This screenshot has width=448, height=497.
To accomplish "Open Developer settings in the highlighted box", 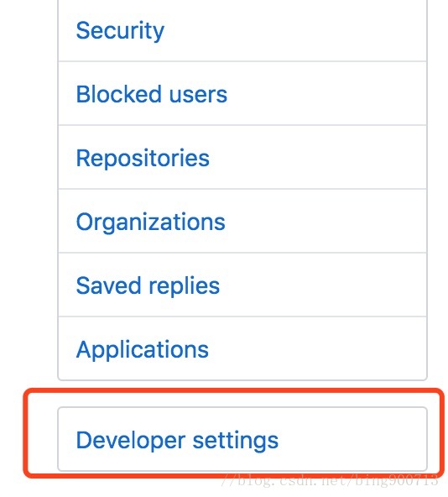I will tap(242, 439).
